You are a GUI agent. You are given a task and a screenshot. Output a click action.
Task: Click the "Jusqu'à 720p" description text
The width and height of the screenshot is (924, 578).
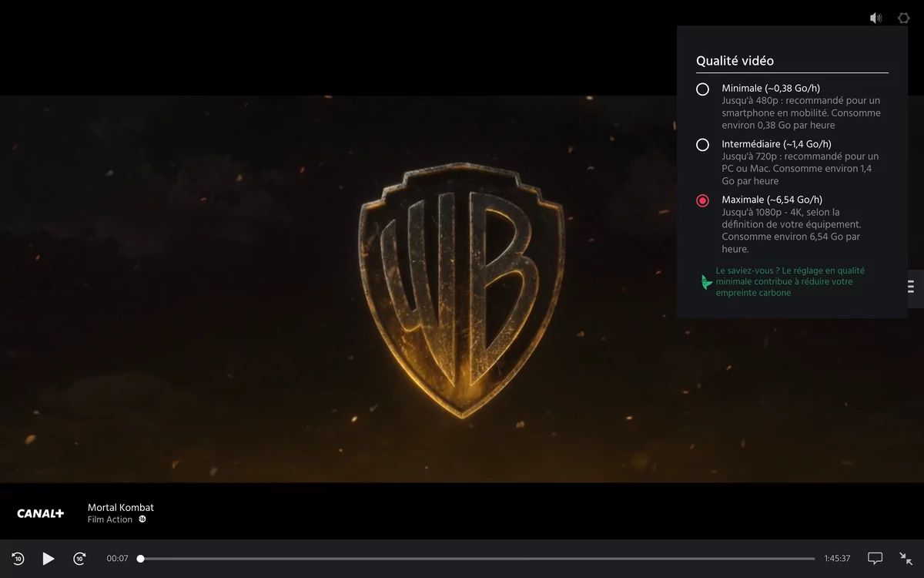tap(800, 169)
